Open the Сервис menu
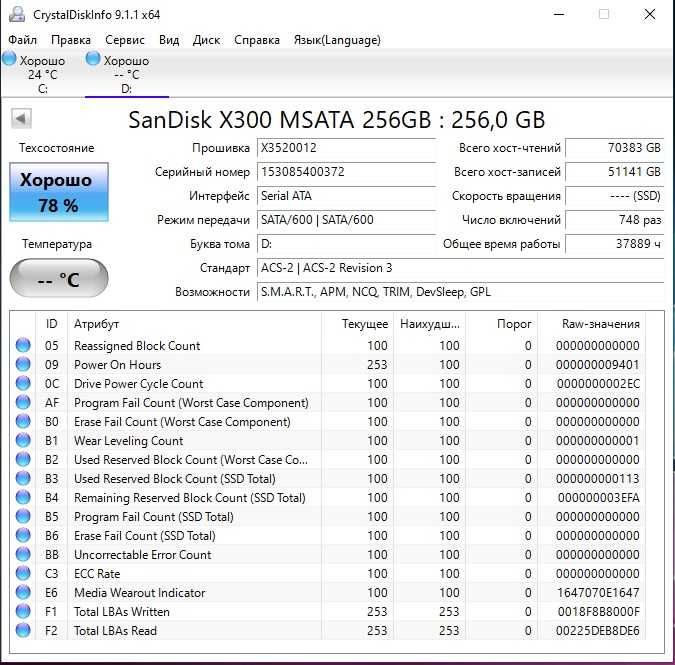Image resolution: width=675 pixels, height=665 pixels. click(125, 40)
